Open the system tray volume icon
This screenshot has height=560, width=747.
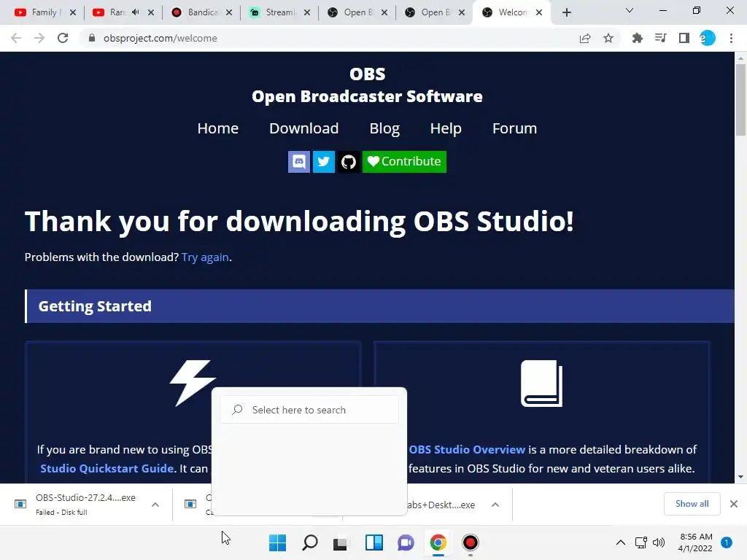659,542
